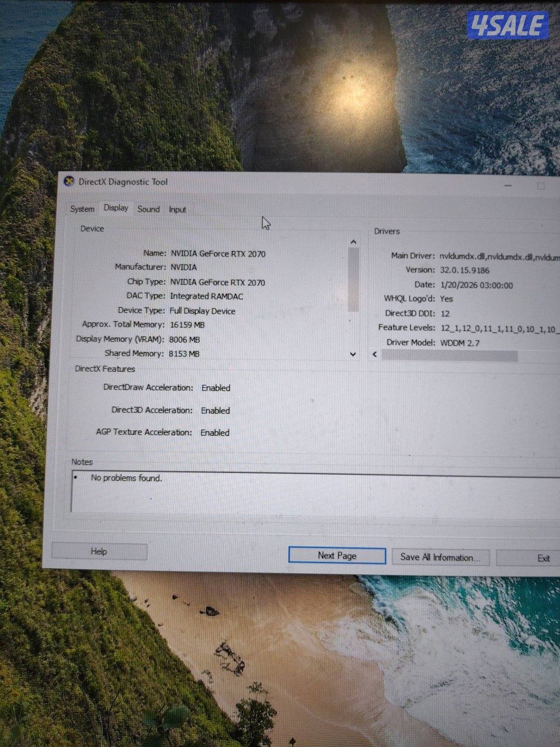
Task: Select the Display tab
Action: 116,208
